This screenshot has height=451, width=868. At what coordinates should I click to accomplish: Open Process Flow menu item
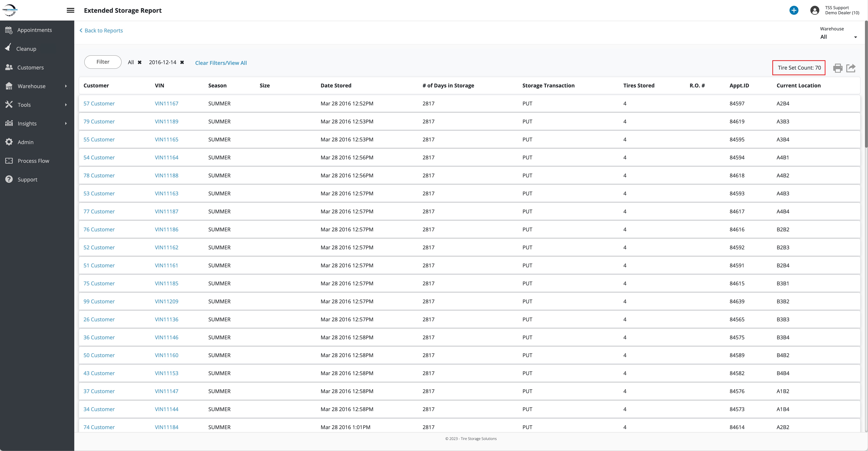point(33,161)
